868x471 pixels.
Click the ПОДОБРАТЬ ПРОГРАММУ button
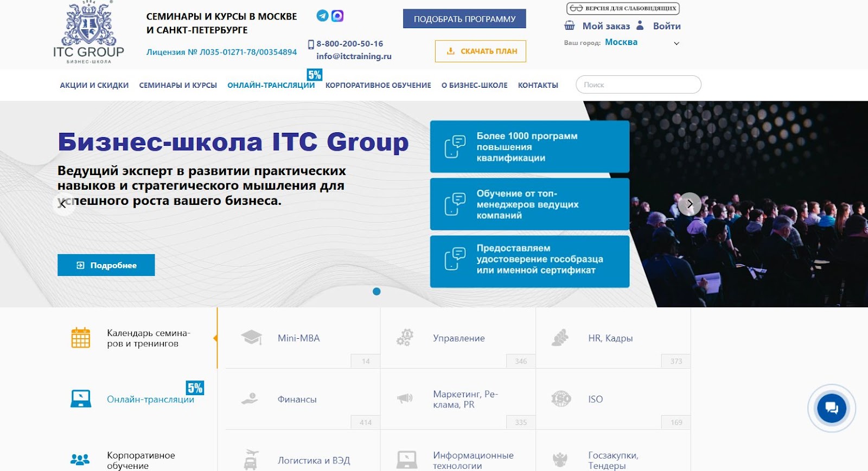coord(464,19)
